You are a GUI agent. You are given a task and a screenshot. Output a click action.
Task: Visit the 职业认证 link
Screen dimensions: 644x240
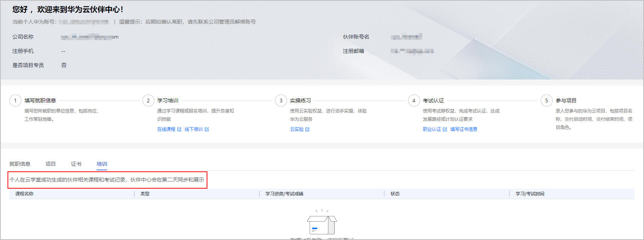point(432,129)
